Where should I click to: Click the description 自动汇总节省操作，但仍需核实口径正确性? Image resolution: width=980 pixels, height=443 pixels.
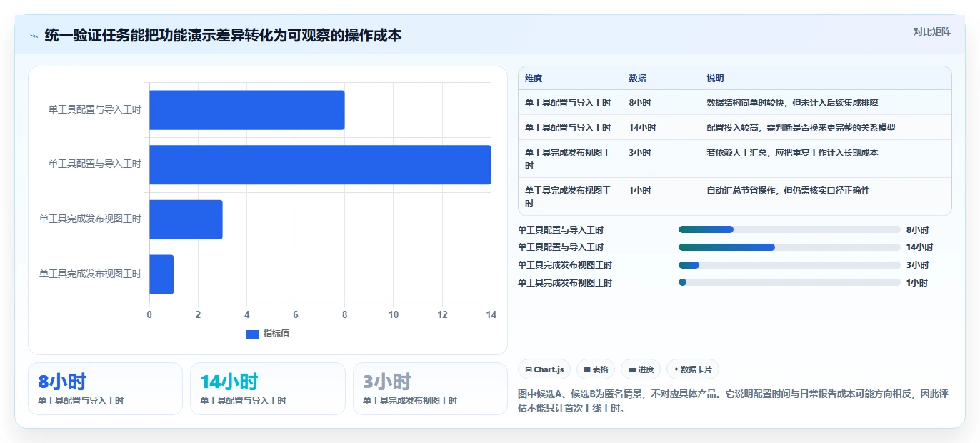click(x=788, y=191)
